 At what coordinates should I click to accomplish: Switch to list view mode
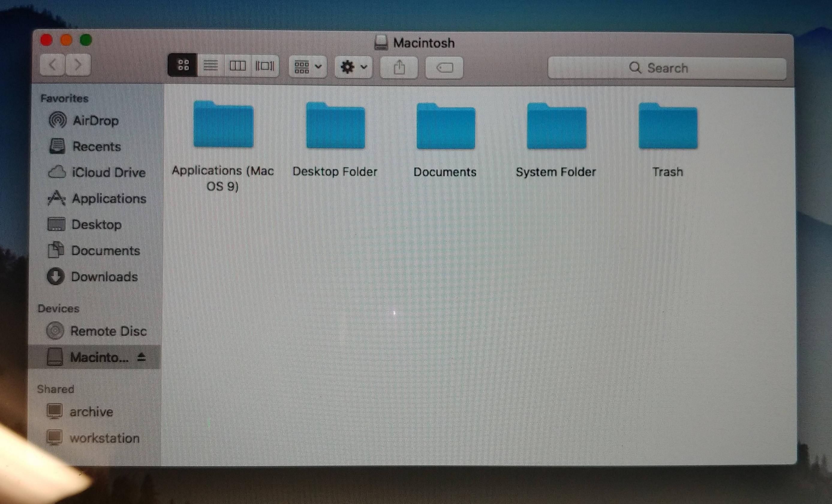(x=211, y=66)
